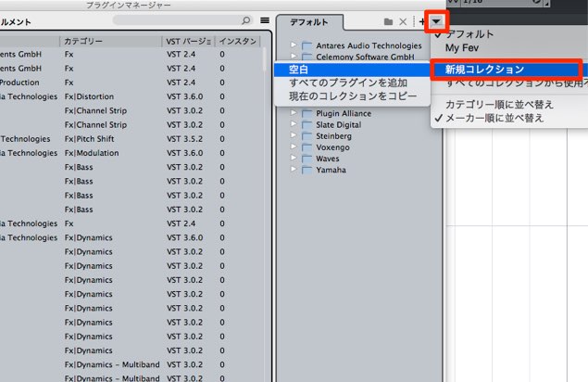
Task: Click the Waves folder icon
Action: 307,159
